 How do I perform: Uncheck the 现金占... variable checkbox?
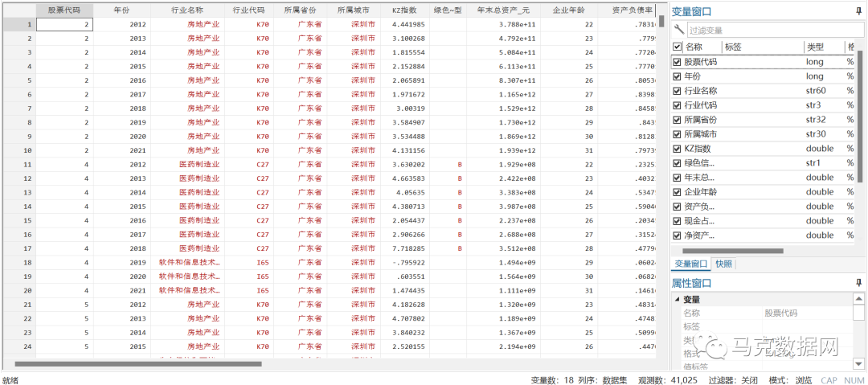pos(677,221)
